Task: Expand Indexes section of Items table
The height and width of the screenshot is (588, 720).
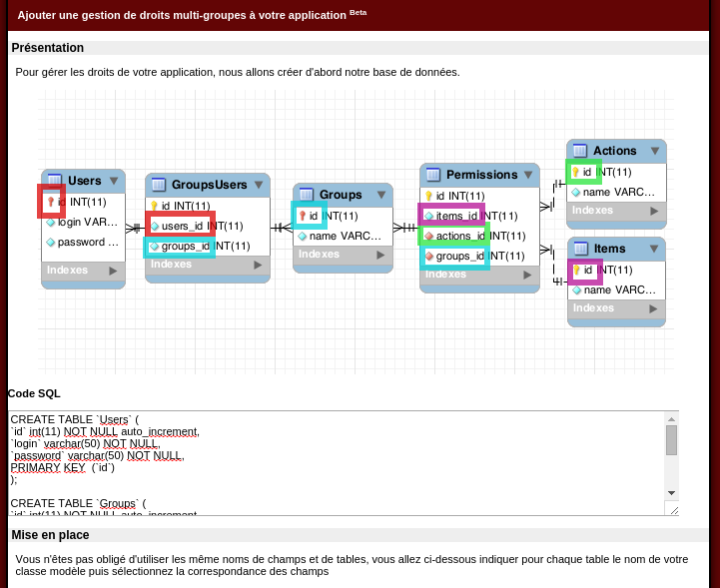Action: (x=653, y=308)
